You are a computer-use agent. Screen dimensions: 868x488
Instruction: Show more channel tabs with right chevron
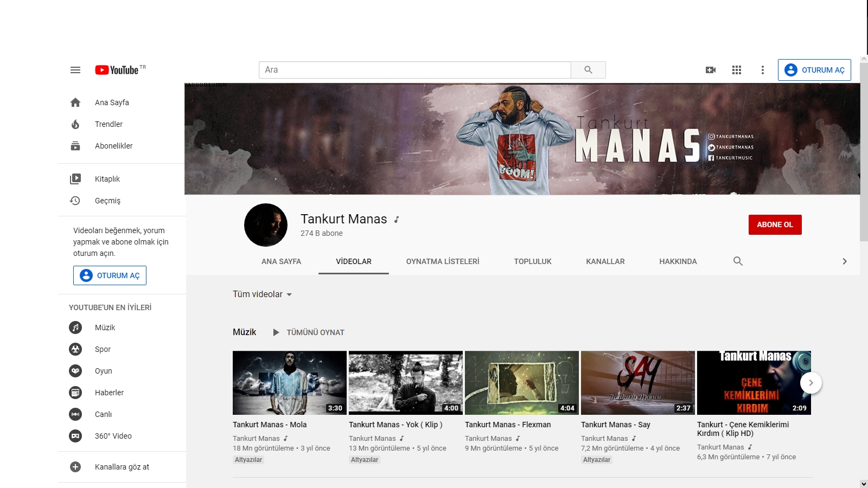coord(844,261)
